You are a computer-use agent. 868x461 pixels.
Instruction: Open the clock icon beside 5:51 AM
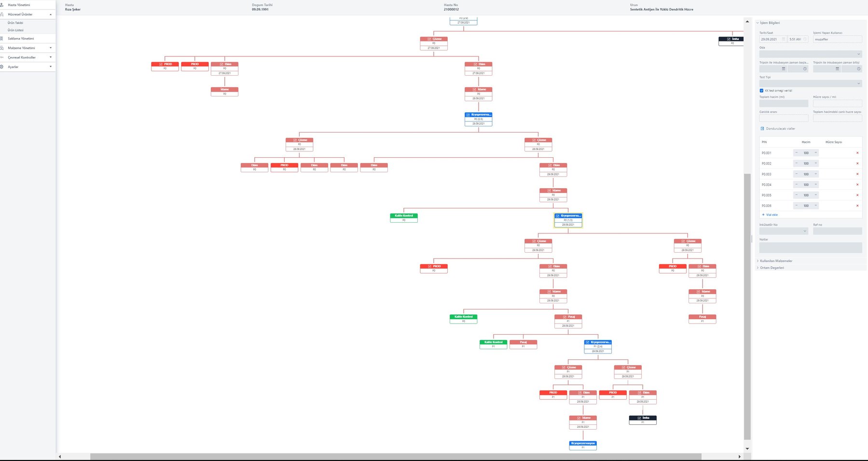click(x=805, y=39)
